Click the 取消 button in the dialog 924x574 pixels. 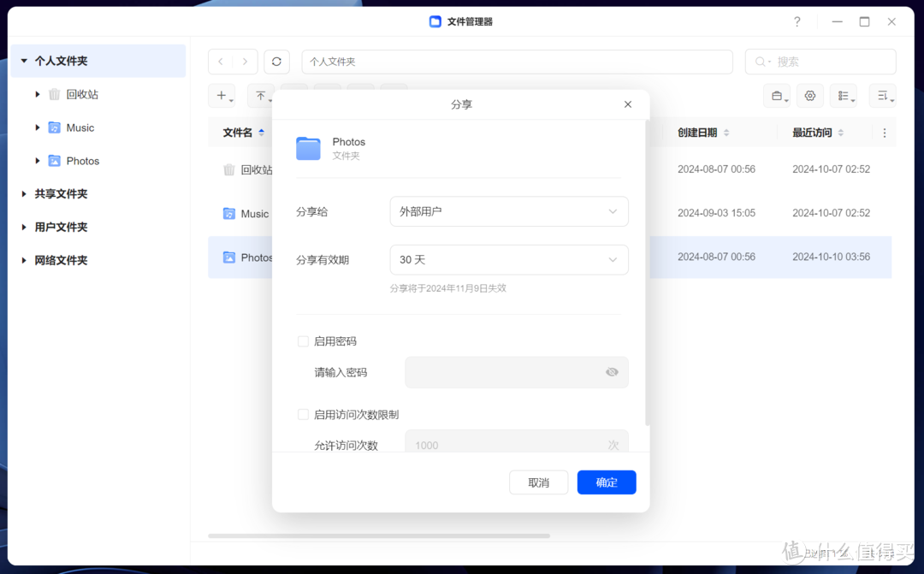click(538, 482)
